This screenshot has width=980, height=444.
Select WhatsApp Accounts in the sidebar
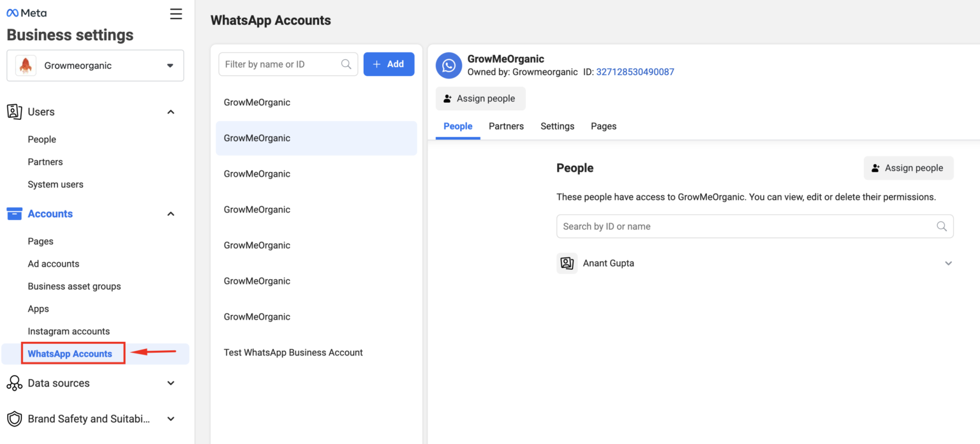tap(70, 354)
